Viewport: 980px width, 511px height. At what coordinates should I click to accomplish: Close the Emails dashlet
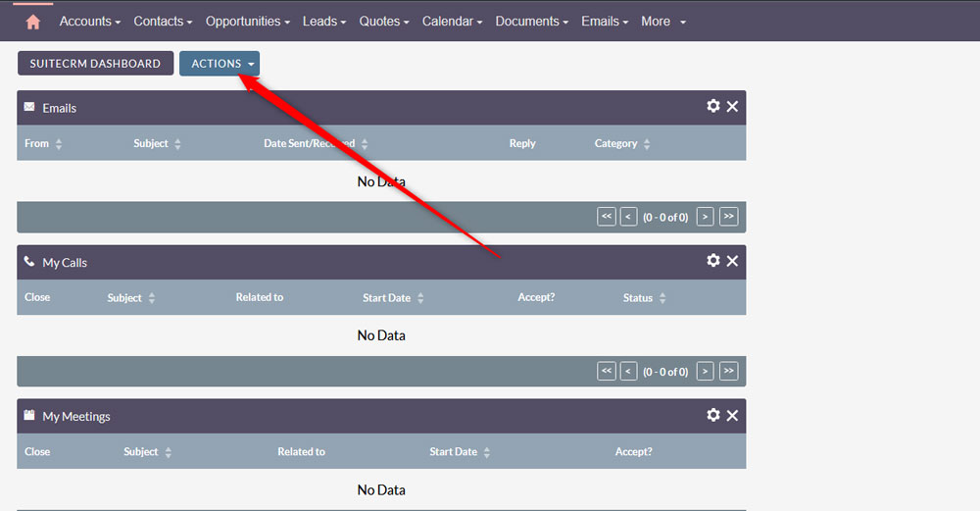[732, 106]
